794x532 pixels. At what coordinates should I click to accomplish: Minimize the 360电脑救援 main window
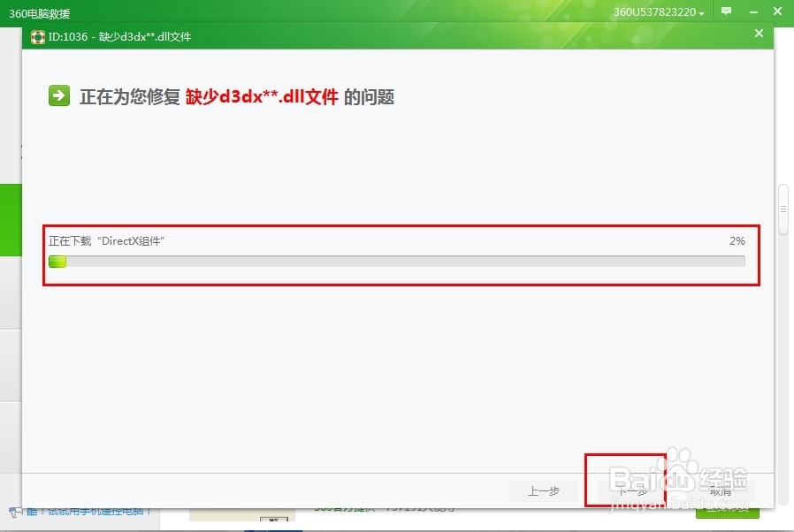coord(753,11)
